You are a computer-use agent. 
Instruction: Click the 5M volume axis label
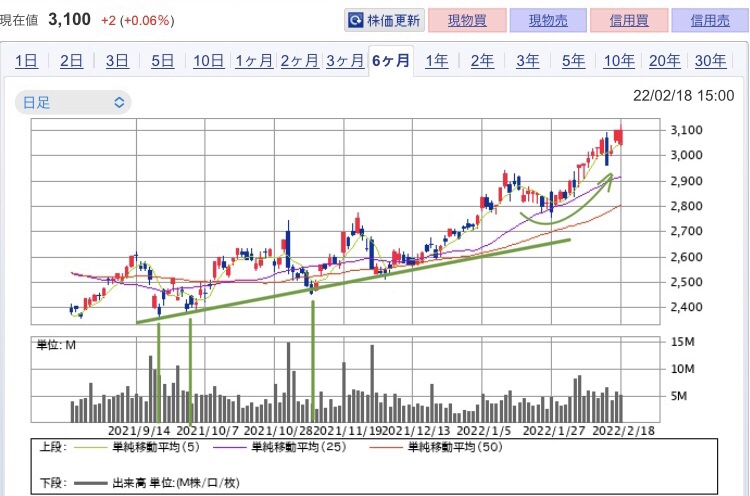tap(679, 396)
